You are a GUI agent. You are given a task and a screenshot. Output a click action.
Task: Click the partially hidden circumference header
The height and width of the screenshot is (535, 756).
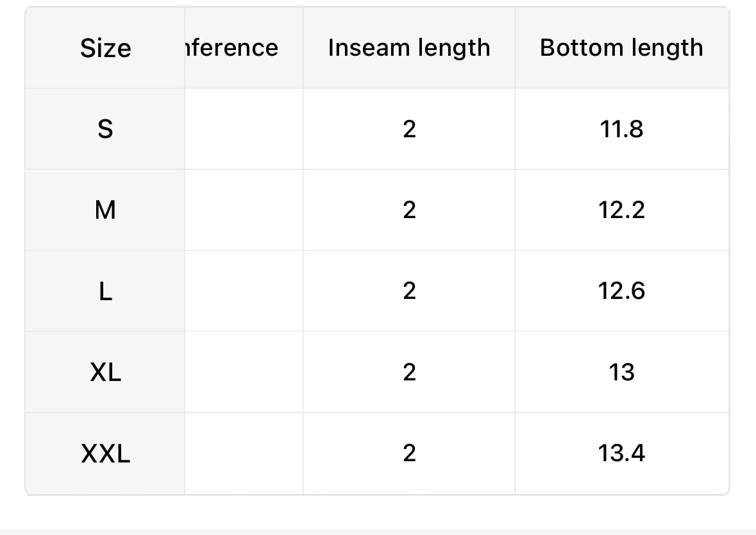[232, 47]
